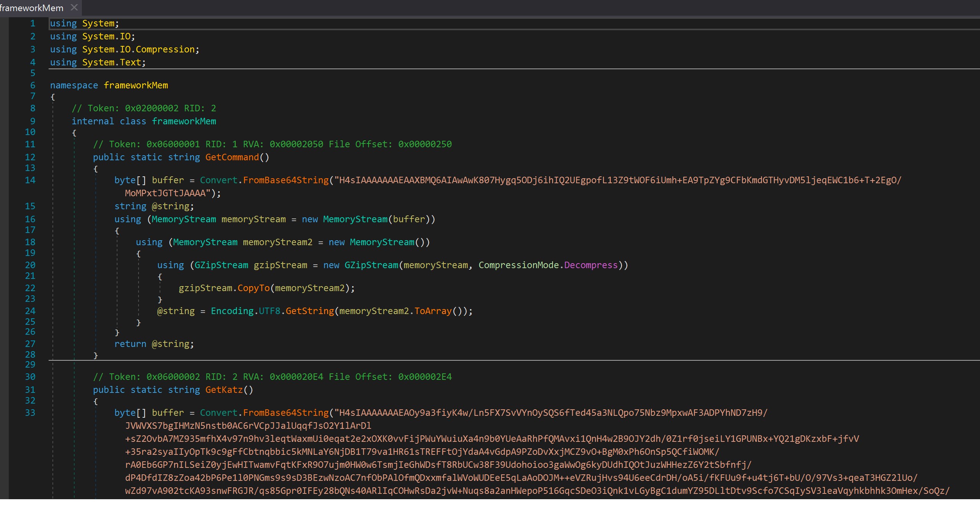
Task: Click 'internal class' keywords on line 9
Action: (x=109, y=121)
